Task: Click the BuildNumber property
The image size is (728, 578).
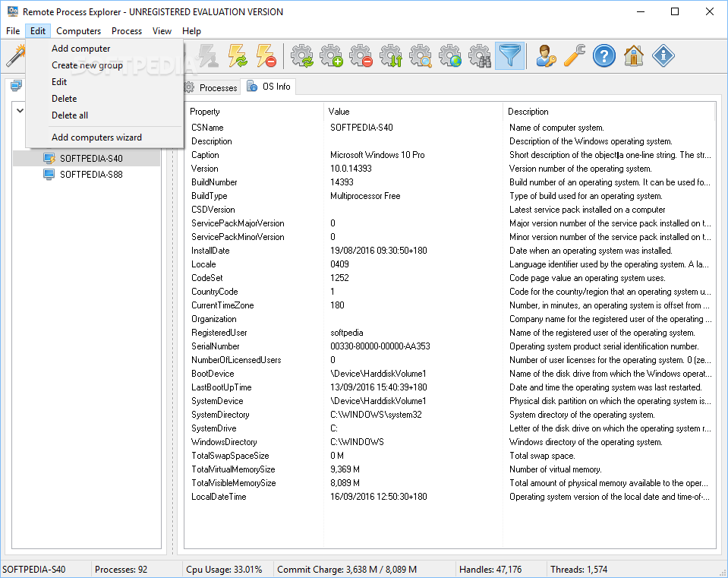Action: pyautogui.click(x=214, y=182)
